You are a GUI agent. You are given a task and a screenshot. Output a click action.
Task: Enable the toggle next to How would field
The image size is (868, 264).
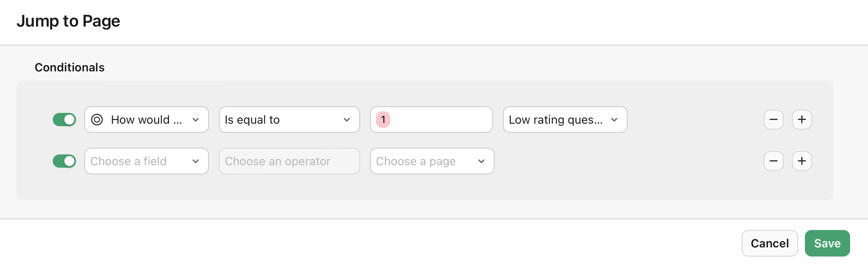pos(64,120)
